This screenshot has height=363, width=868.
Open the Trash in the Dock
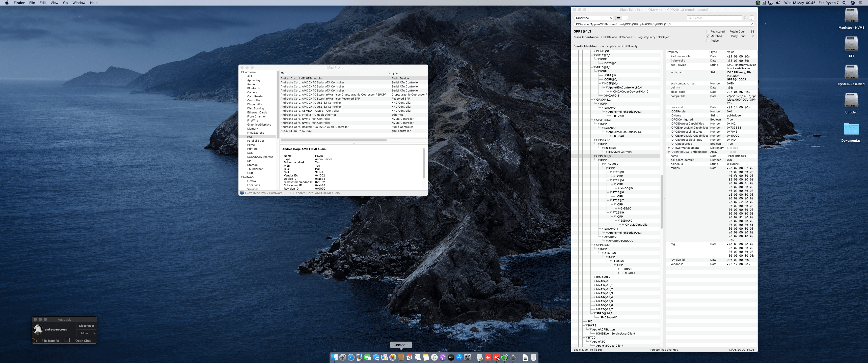(533, 357)
